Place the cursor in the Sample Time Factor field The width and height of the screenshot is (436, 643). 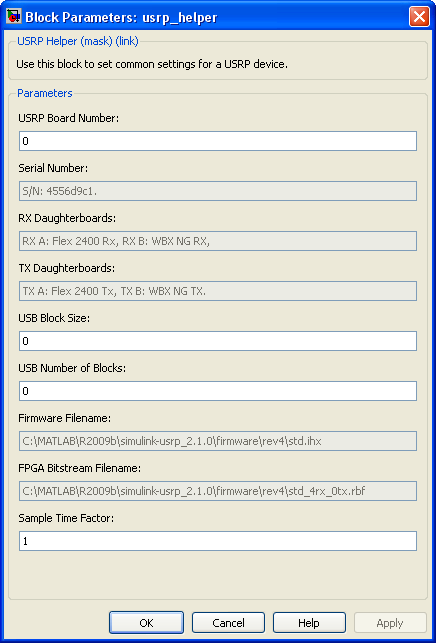[218, 541]
